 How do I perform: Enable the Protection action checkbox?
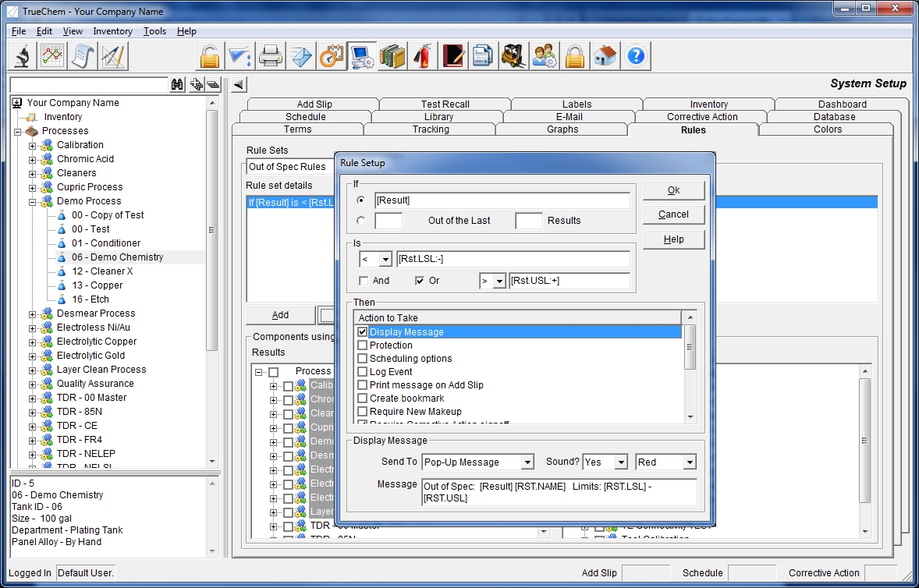362,345
